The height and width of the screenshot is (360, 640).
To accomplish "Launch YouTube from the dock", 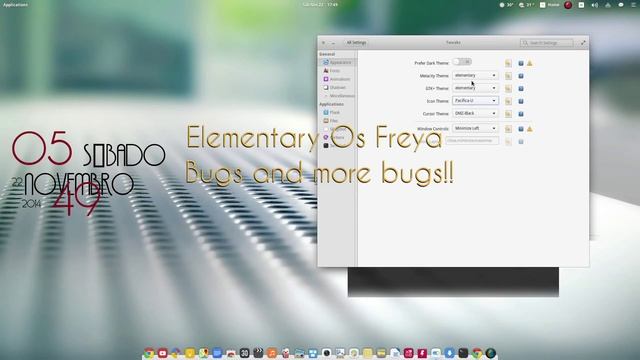I will [162, 353].
